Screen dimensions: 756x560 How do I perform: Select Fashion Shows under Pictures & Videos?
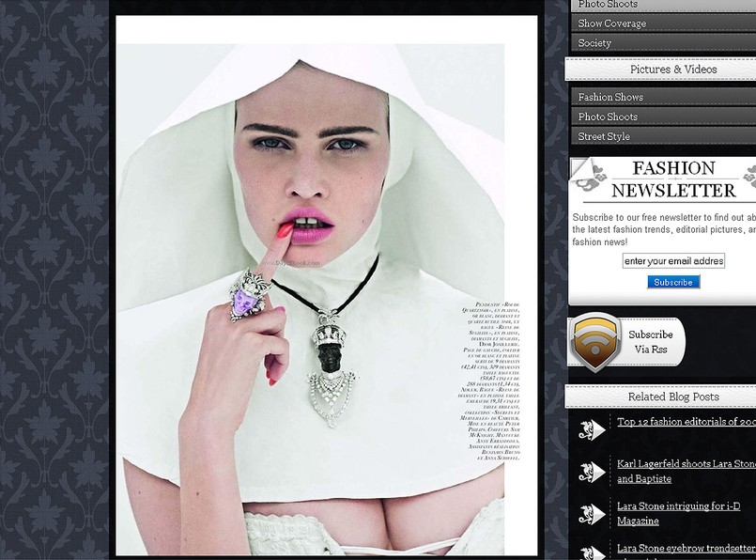[x=663, y=97]
